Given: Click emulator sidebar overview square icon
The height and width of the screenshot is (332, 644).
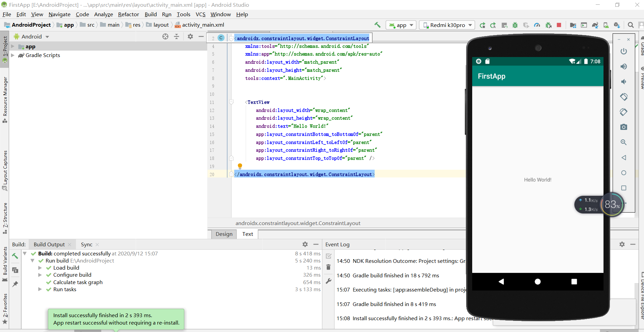Looking at the screenshot, I should [x=624, y=188].
